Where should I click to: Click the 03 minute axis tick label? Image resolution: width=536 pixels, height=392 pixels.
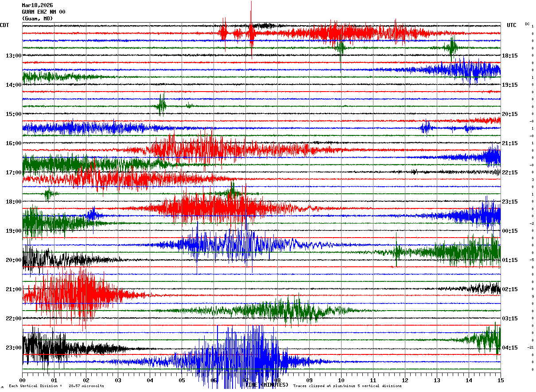(118, 380)
